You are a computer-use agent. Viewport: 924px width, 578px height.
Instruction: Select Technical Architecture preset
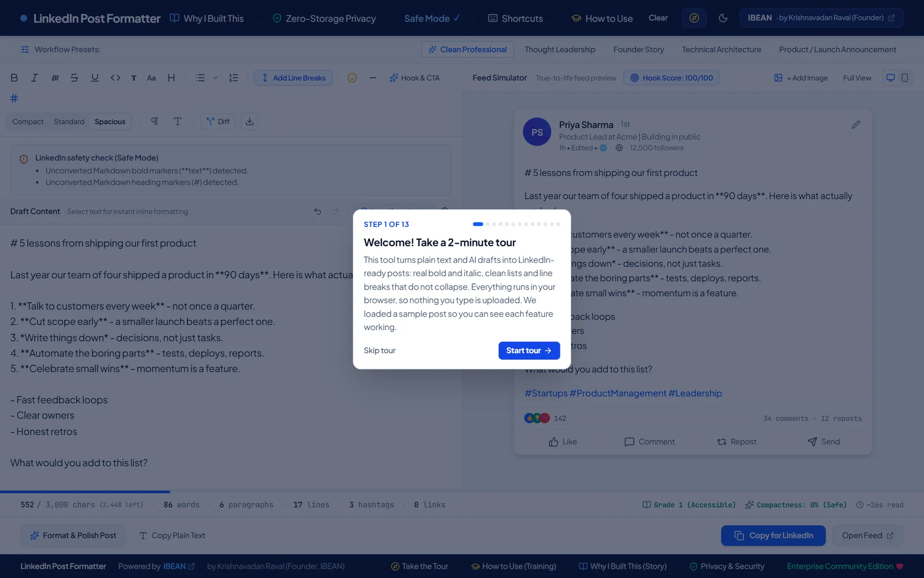tap(721, 49)
